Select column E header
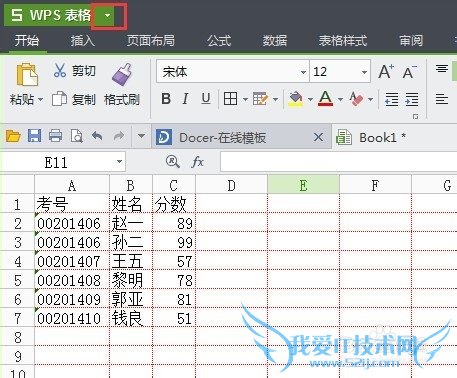Image resolution: width=457 pixels, height=378 pixels. tap(303, 185)
